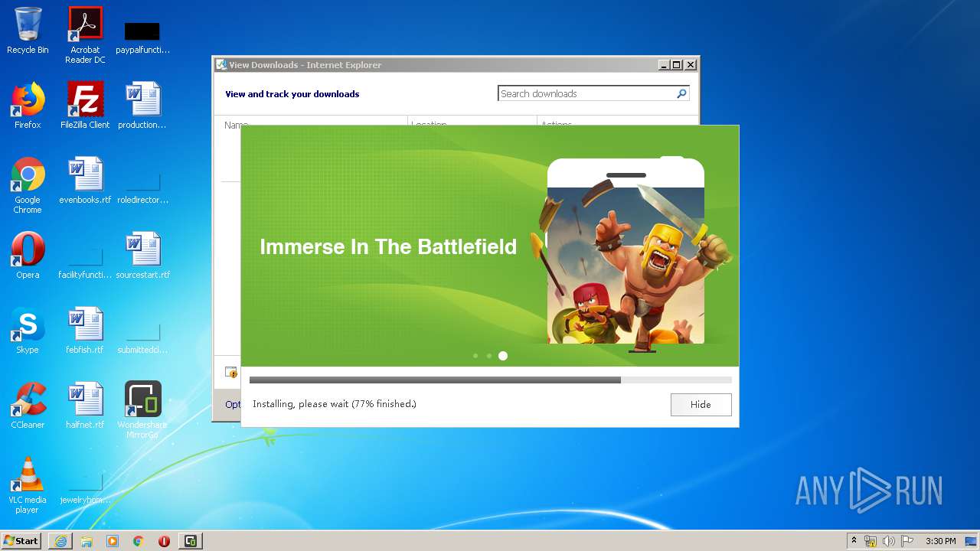Open Firefox desktop shortcut

(28, 106)
